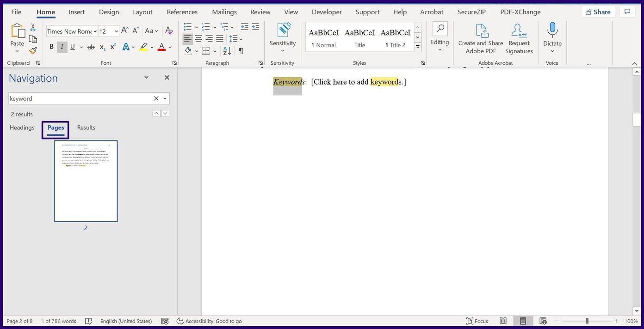Open the Change Case dropdown
The width and height of the screenshot is (644, 329).
(152, 31)
